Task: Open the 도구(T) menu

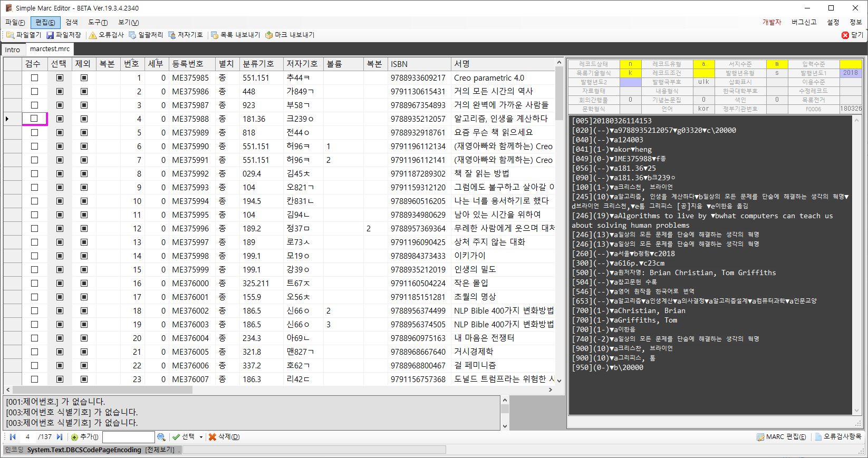Action: [98, 22]
